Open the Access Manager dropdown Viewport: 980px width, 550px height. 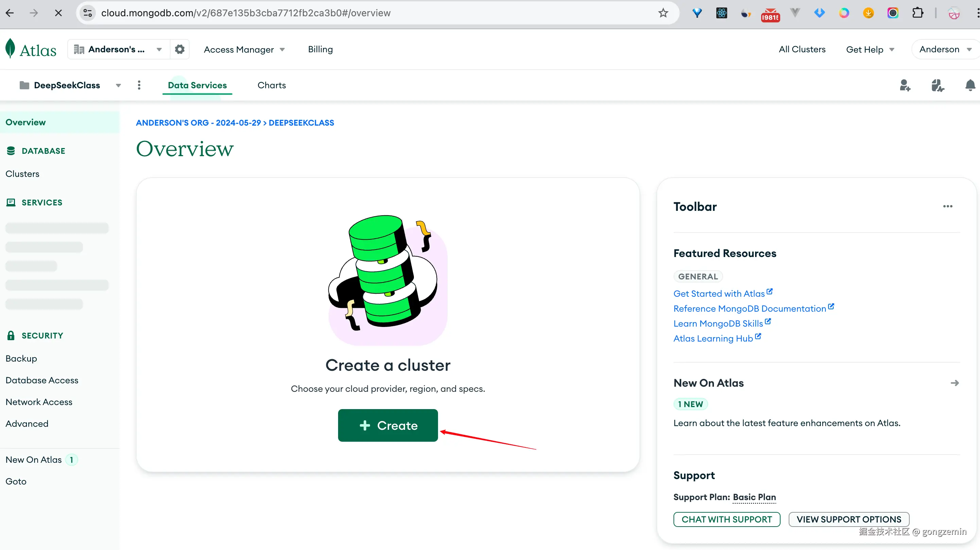click(x=244, y=50)
